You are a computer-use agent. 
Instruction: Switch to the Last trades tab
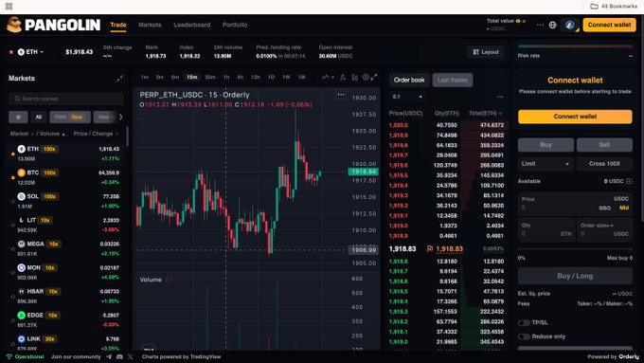point(453,81)
